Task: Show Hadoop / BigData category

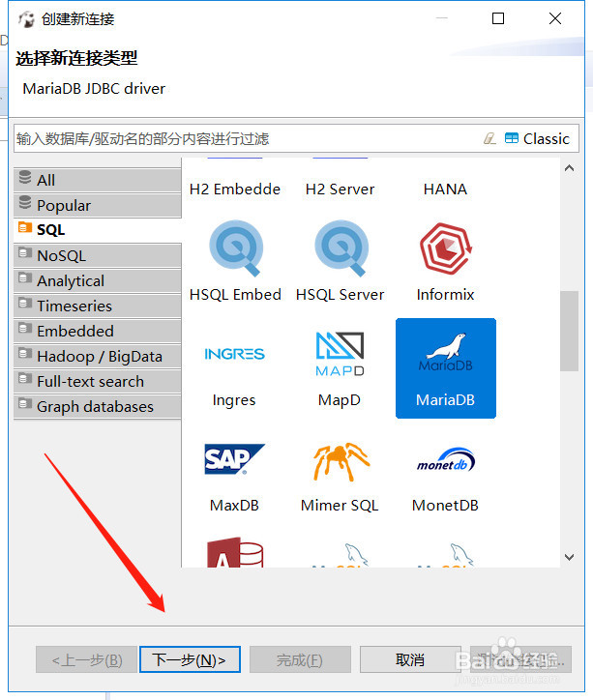Action: click(98, 356)
